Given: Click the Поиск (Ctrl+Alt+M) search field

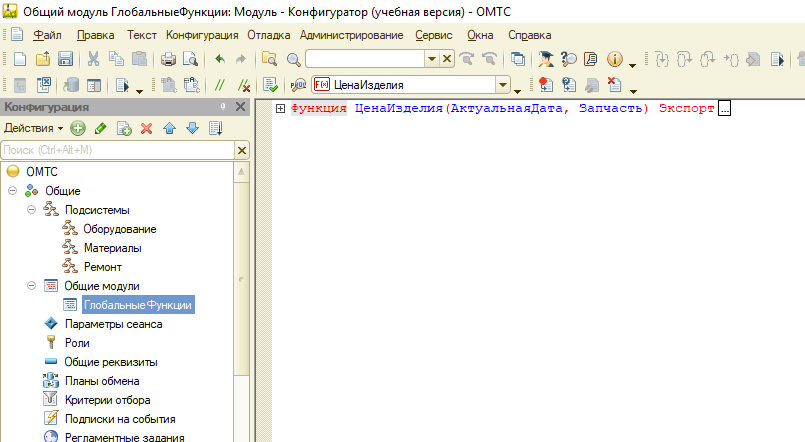Looking at the screenshot, I should [118, 150].
